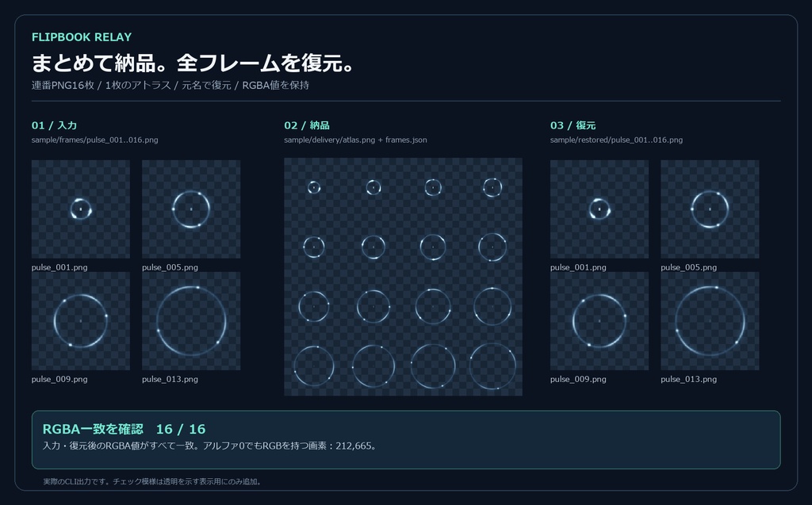The height and width of the screenshot is (505, 812).
Task: Click the path sample/restored/pulse_001..016.png
Action: point(616,140)
